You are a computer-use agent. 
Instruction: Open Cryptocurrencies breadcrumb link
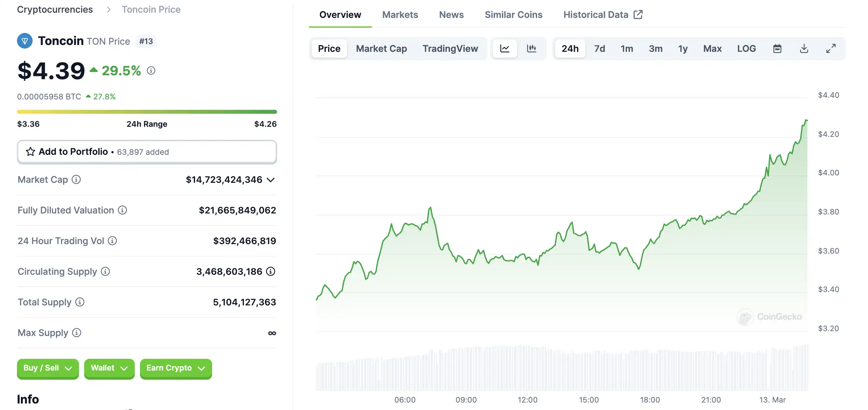pos(55,9)
